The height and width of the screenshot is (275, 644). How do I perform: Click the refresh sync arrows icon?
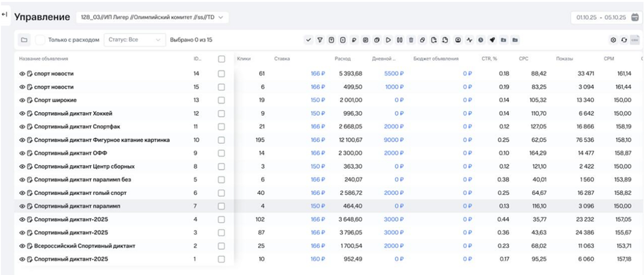pos(624,40)
